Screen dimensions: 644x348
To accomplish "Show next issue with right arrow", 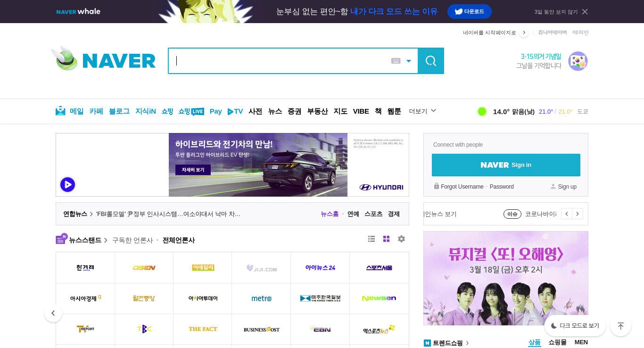I will click(x=578, y=214).
